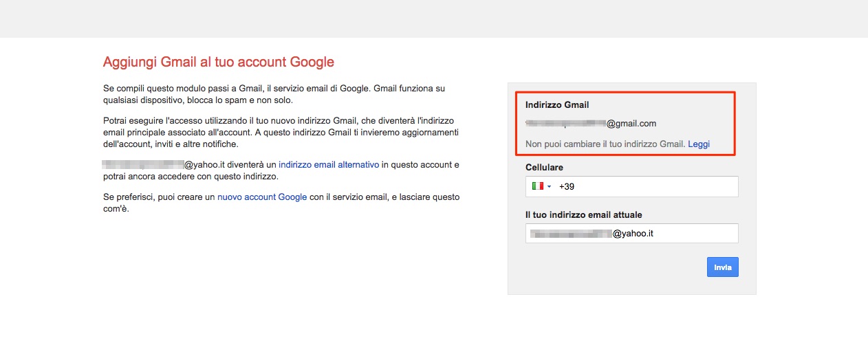868x345 pixels.
Task: Click the current email address field ending @yahoo.it
Action: (x=632, y=233)
